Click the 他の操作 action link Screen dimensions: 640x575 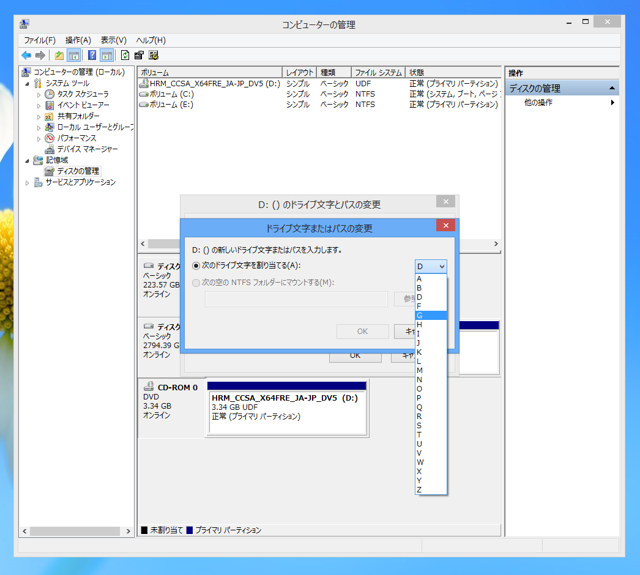(x=538, y=102)
